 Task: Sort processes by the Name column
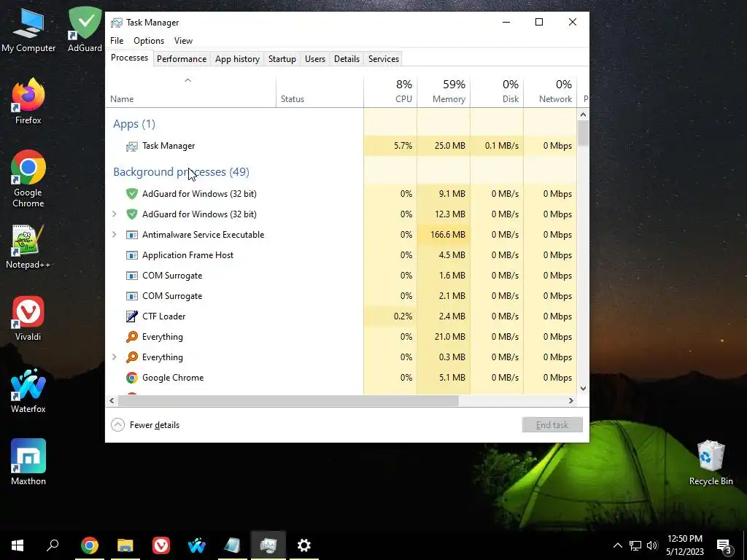[x=190, y=91]
